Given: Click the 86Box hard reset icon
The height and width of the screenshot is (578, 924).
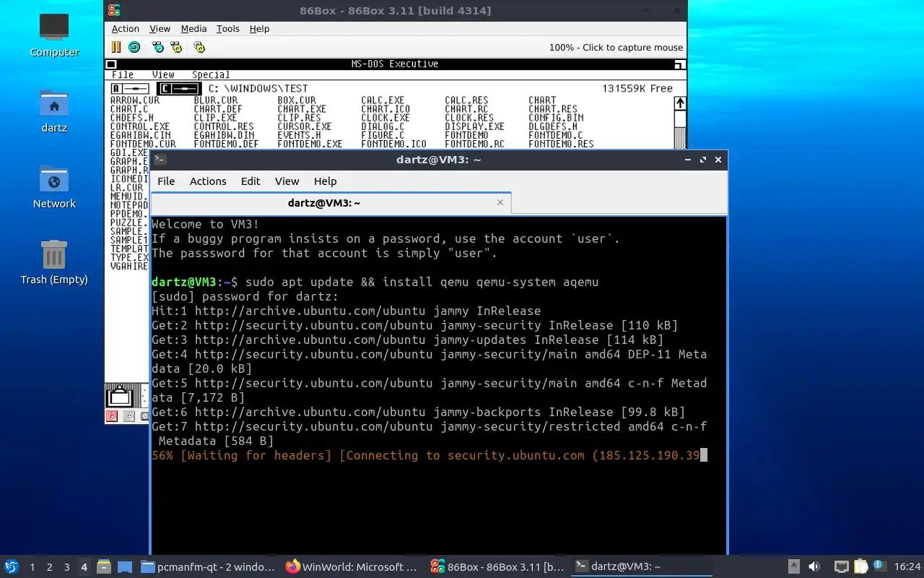Looking at the screenshot, I should (x=134, y=47).
